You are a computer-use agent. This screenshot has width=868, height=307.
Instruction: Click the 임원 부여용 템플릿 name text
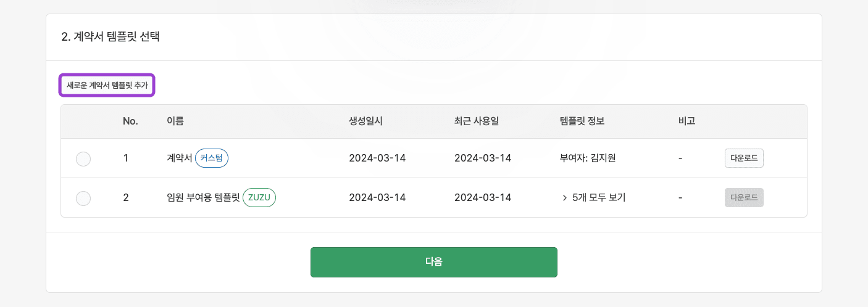203,198
